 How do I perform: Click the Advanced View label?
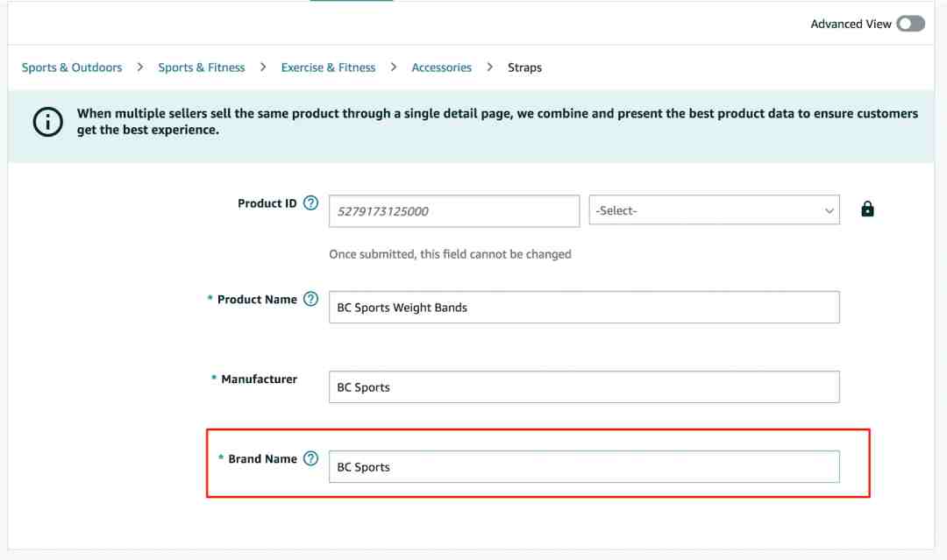tap(851, 24)
